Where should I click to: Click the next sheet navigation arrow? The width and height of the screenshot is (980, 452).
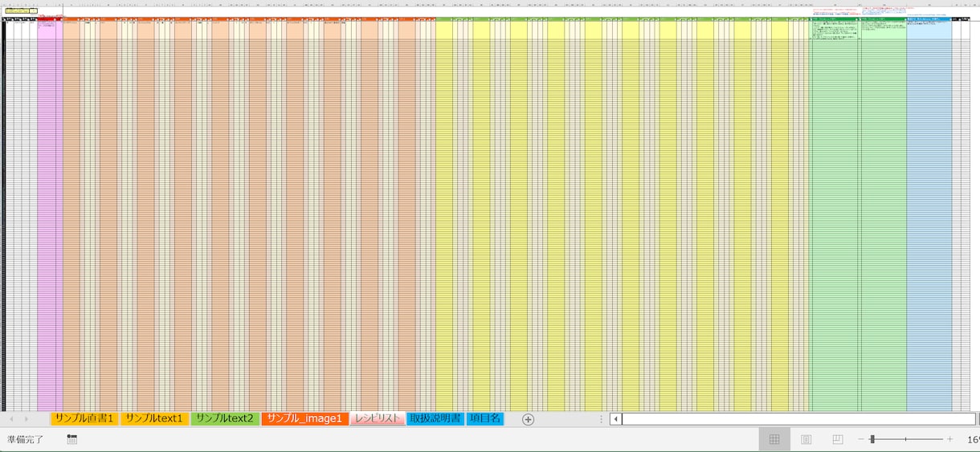coord(27,419)
